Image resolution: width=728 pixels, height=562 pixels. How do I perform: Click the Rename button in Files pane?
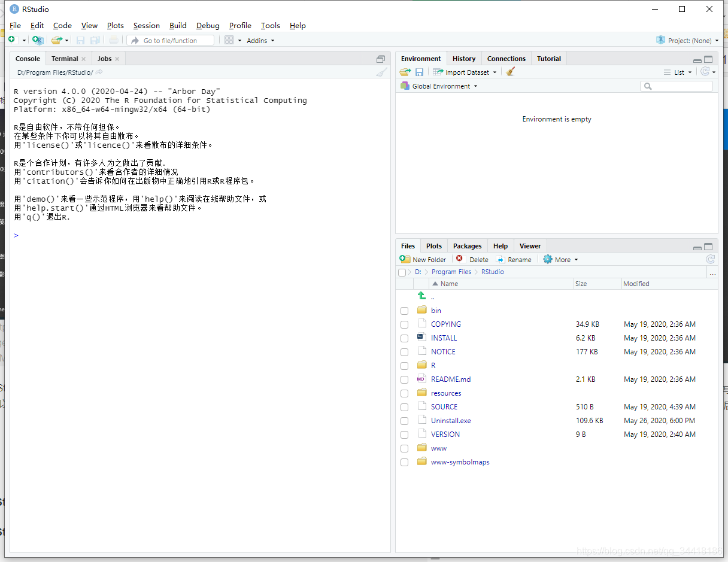coord(514,259)
